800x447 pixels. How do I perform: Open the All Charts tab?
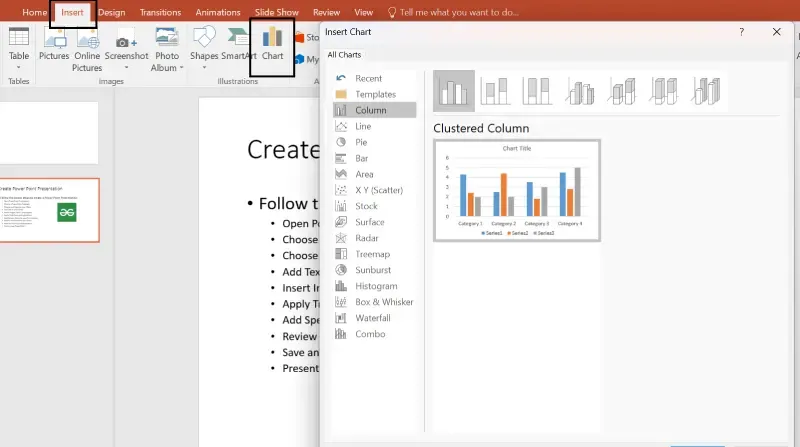click(x=344, y=55)
